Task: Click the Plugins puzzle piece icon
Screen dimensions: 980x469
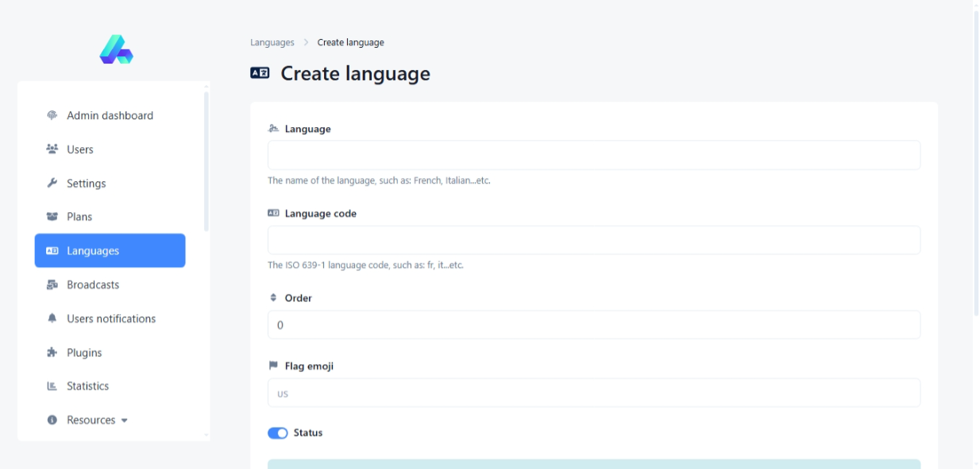Action: [x=52, y=353]
